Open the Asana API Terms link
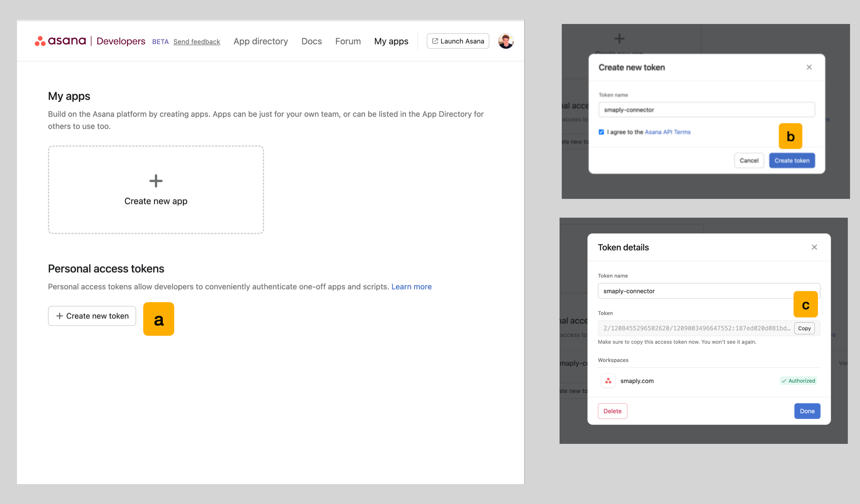 click(x=667, y=132)
